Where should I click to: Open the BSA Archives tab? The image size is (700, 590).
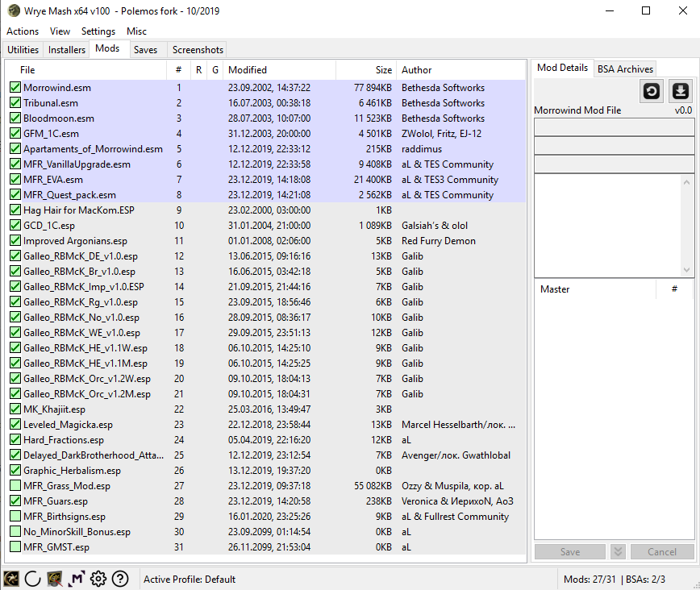click(625, 69)
